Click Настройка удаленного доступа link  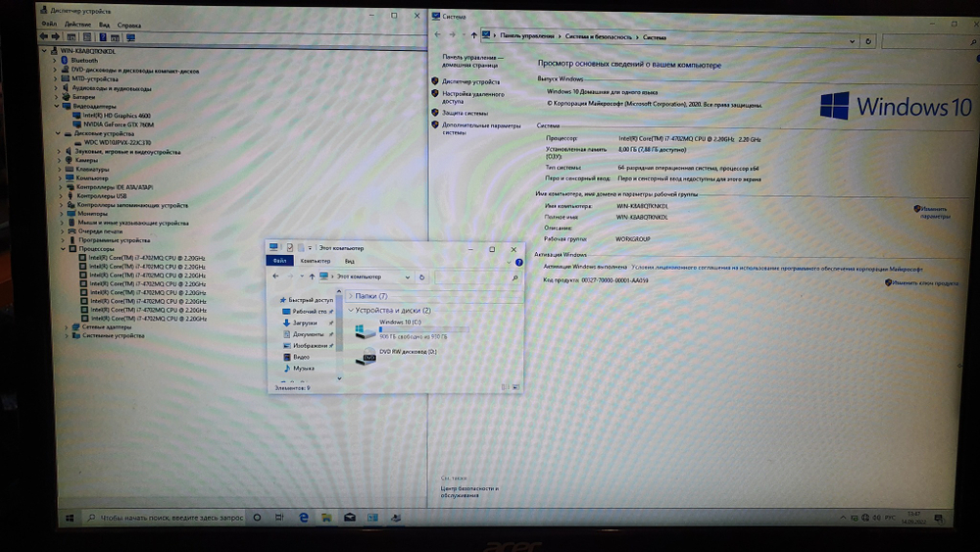tap(472, 97)
